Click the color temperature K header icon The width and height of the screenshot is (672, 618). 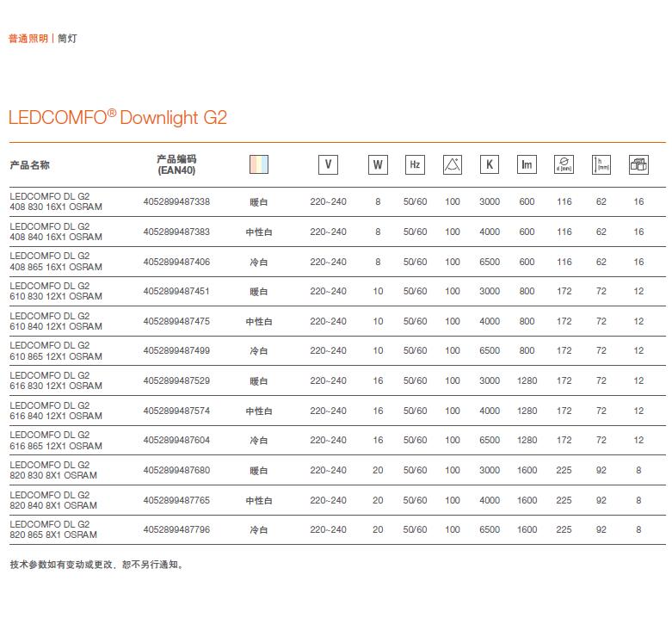[490, 164]
